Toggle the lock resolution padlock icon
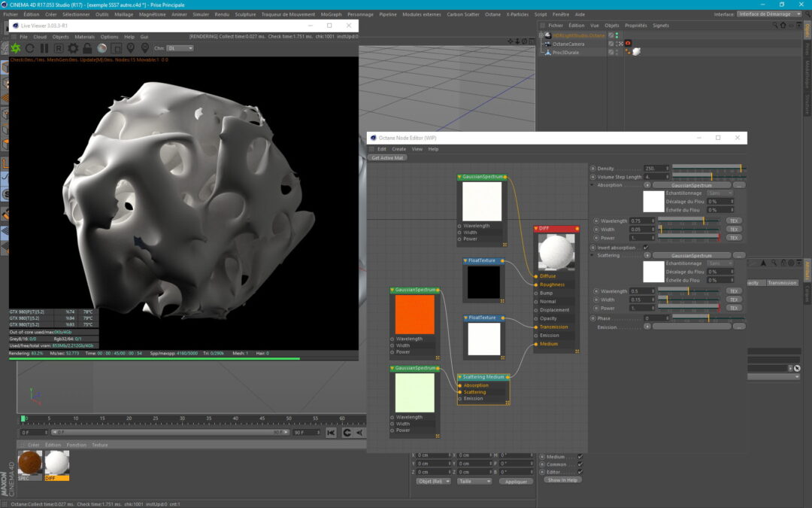Viewport: 812px width, 508px height. pyautogui.click(x=87, y=48)
